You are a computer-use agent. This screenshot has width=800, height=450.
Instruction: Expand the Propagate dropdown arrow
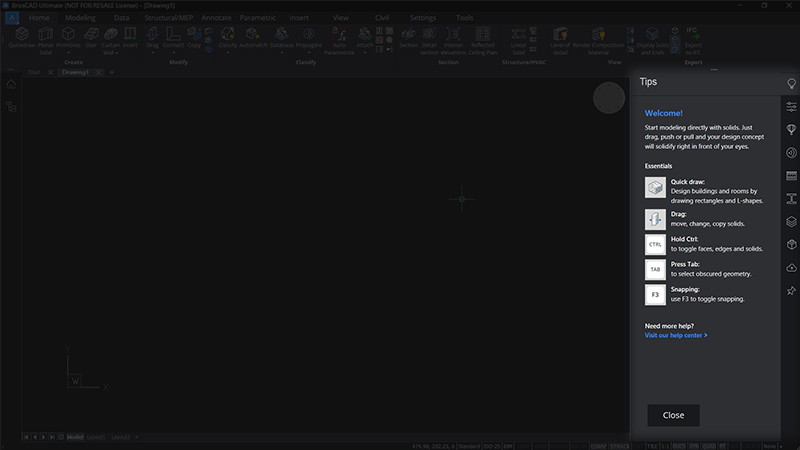pos(309,53)
